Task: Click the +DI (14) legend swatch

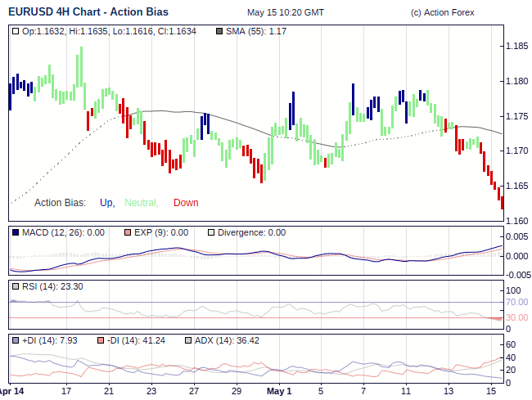Action: pyautogui.click(x=16, y=340)
